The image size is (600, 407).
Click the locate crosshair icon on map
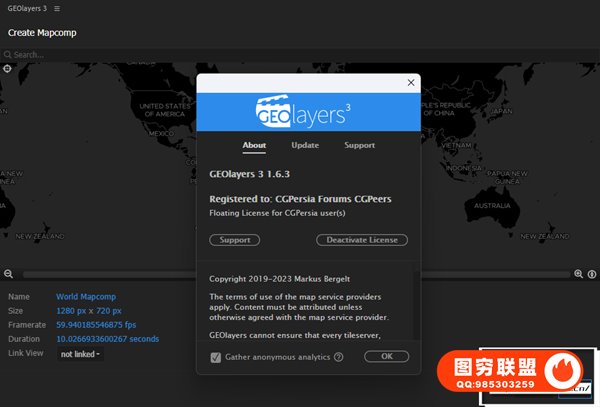tap(8, 69)
